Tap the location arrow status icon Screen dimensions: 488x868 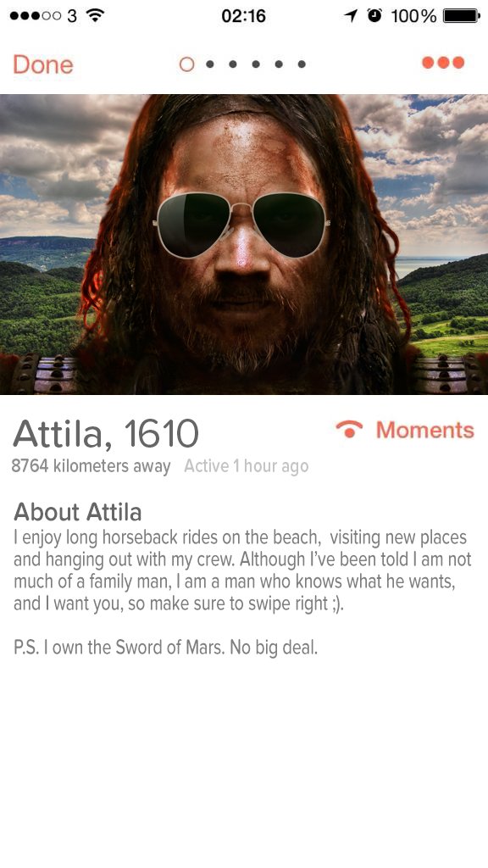350,15
